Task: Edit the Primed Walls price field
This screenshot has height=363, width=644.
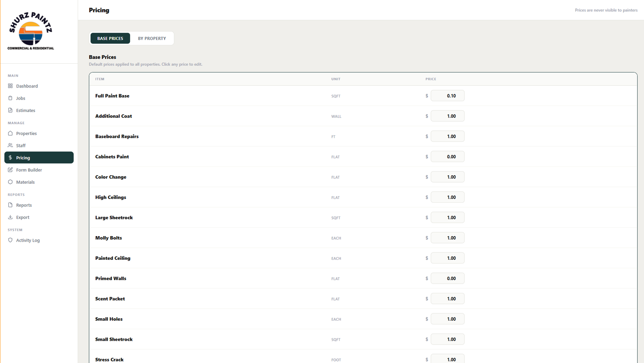Action: pos(448,278)
